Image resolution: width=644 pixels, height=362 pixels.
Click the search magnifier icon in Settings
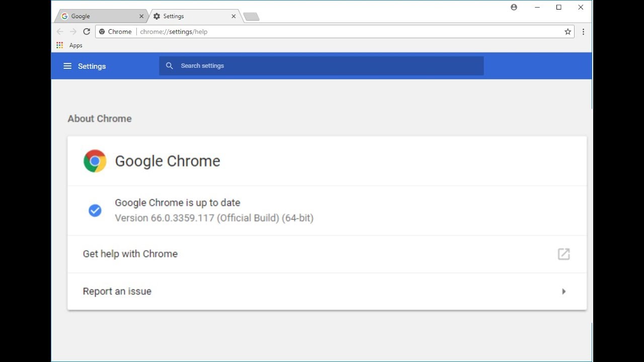170,66
